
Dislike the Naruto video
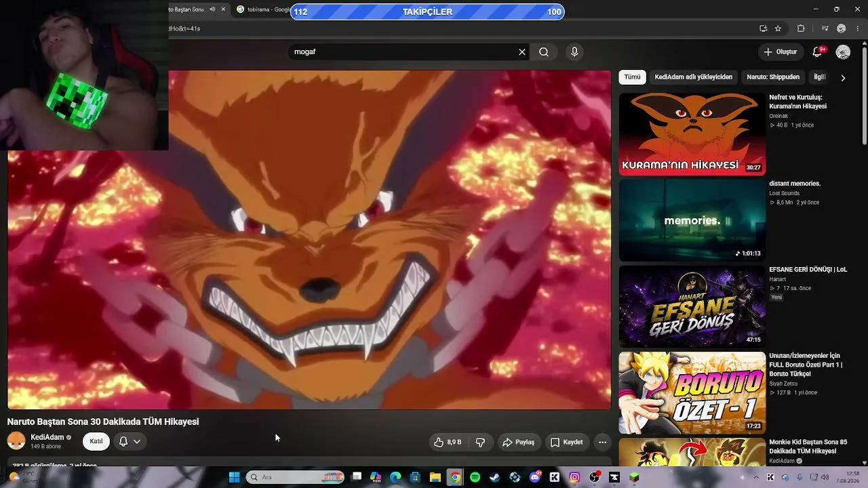click(480, 442)
